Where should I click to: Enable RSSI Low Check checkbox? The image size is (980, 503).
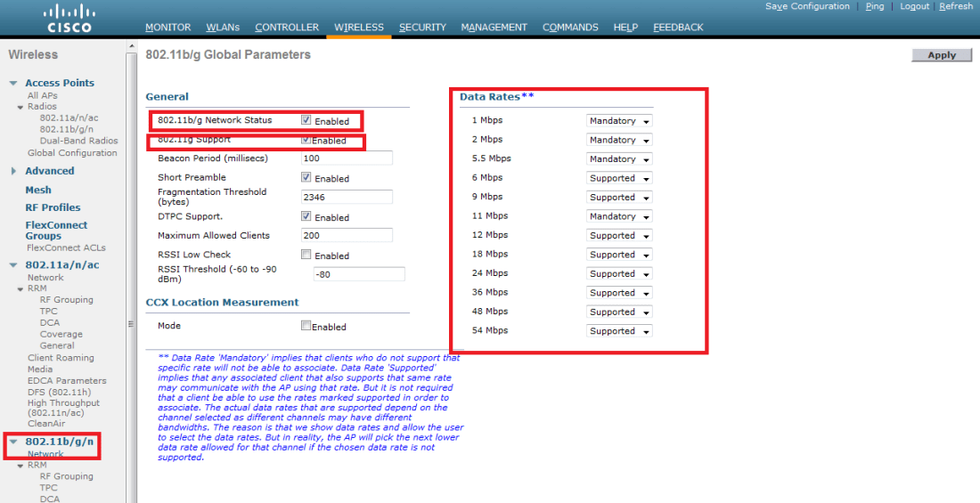306,256
